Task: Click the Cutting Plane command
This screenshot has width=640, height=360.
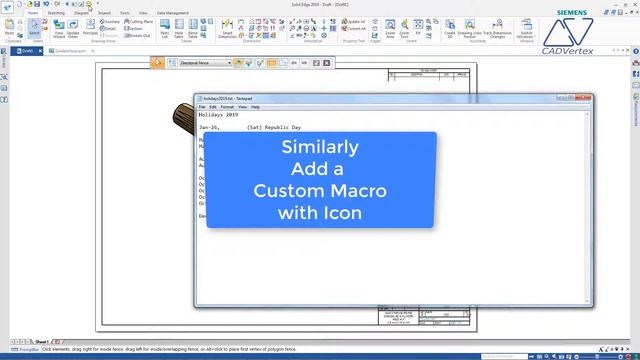Action: tap(138, 22)
